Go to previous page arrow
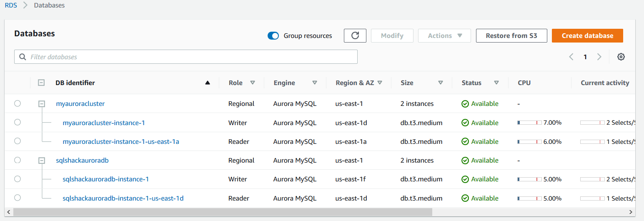Viewport: 644px width, 221px height. pyautogui.click(x=571, y=57)
